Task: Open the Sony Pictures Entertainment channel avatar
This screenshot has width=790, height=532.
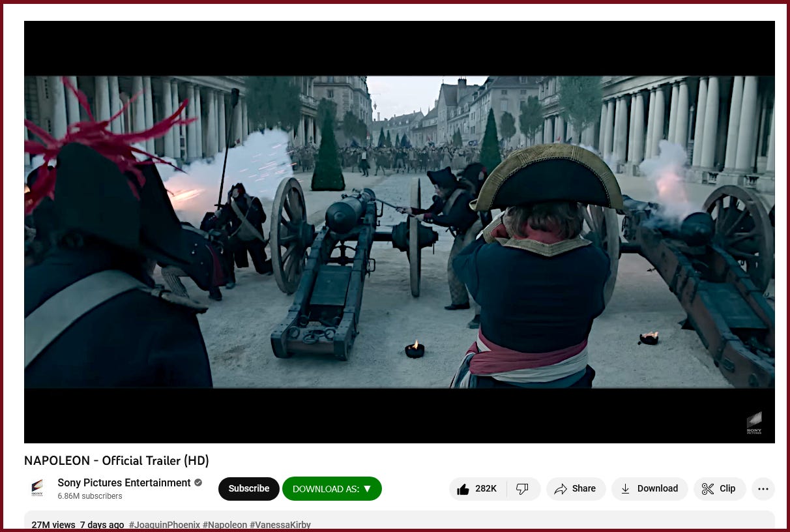Action: (37, 488)
